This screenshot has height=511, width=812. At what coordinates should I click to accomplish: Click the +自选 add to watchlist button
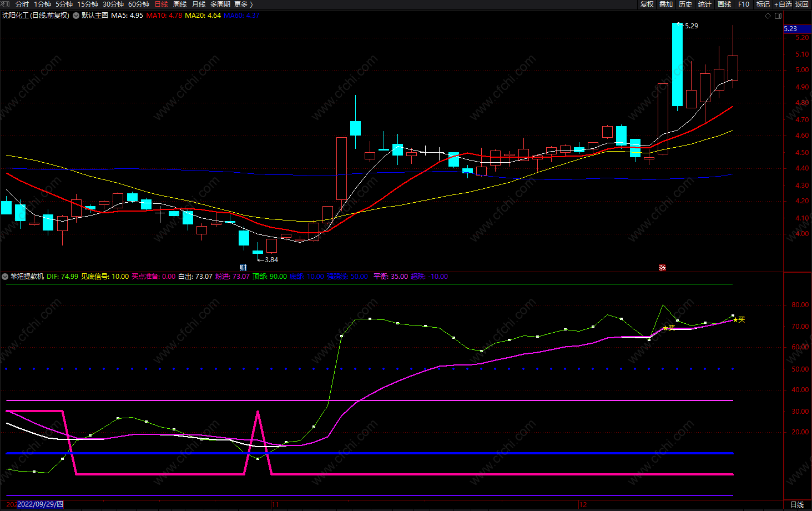click(x=783, y=4)
